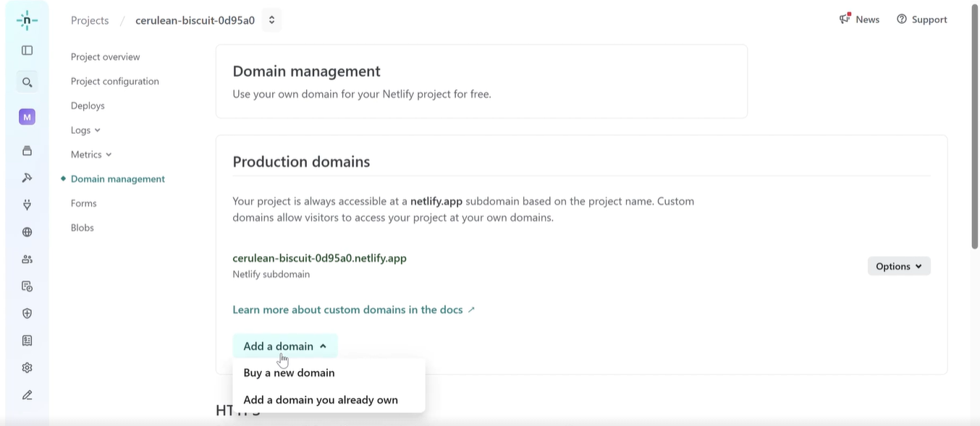Collapse the Add a domain dropdown
This screenshot has height=426, width=980.
pos(285,346)
